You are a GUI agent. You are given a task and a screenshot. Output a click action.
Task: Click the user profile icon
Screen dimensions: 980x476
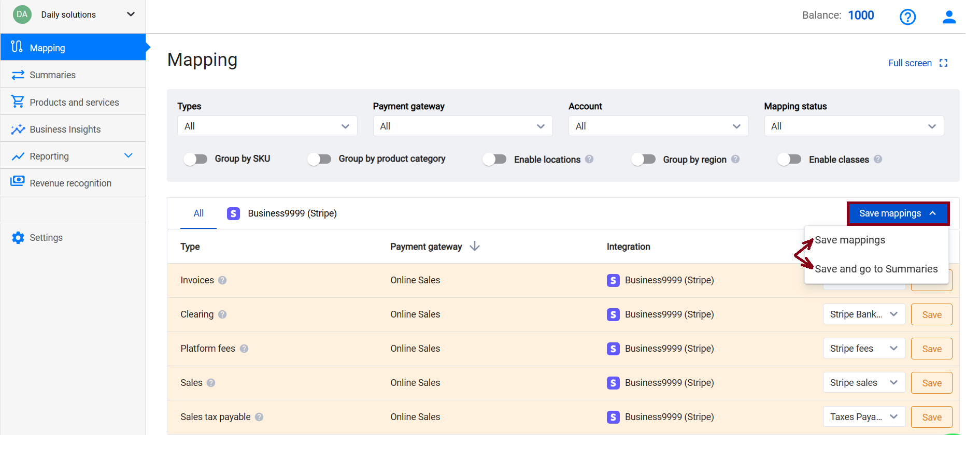click(x=949, y=17)
